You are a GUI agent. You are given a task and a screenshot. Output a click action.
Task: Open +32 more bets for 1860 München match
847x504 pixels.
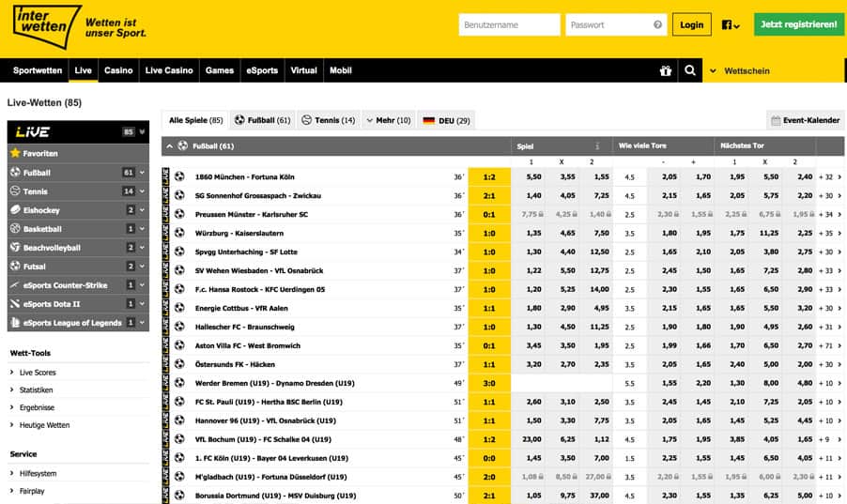(829, 176)
